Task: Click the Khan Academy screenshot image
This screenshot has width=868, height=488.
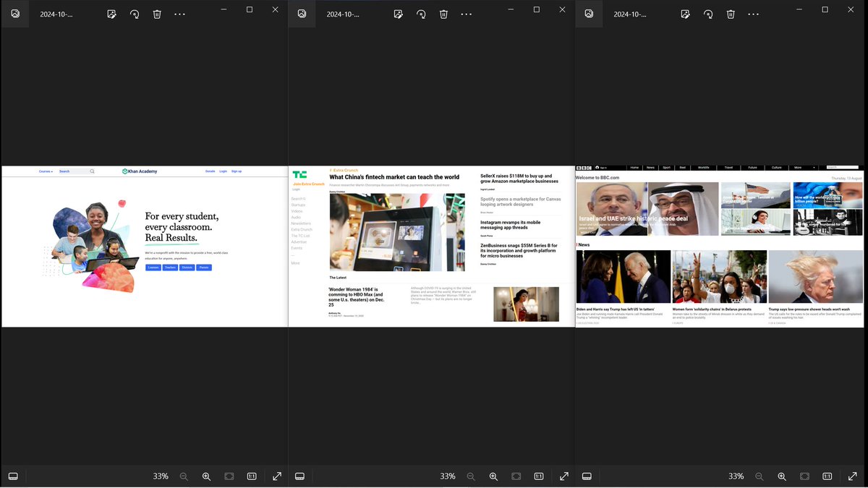Action: 145,247
